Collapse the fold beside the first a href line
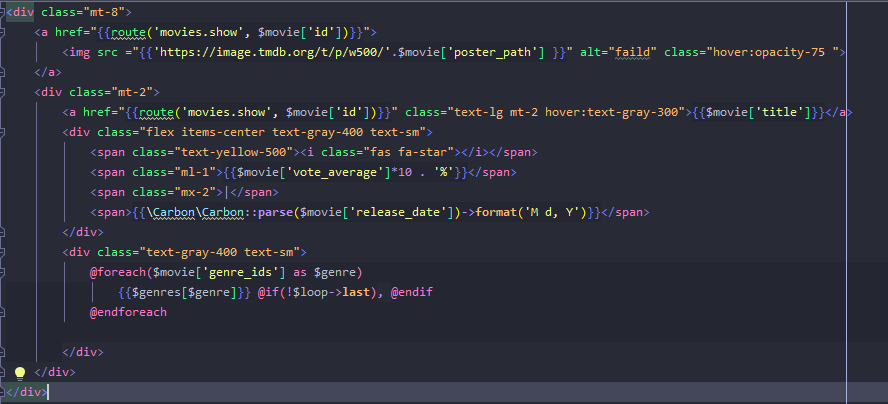 tap(3, 32)
